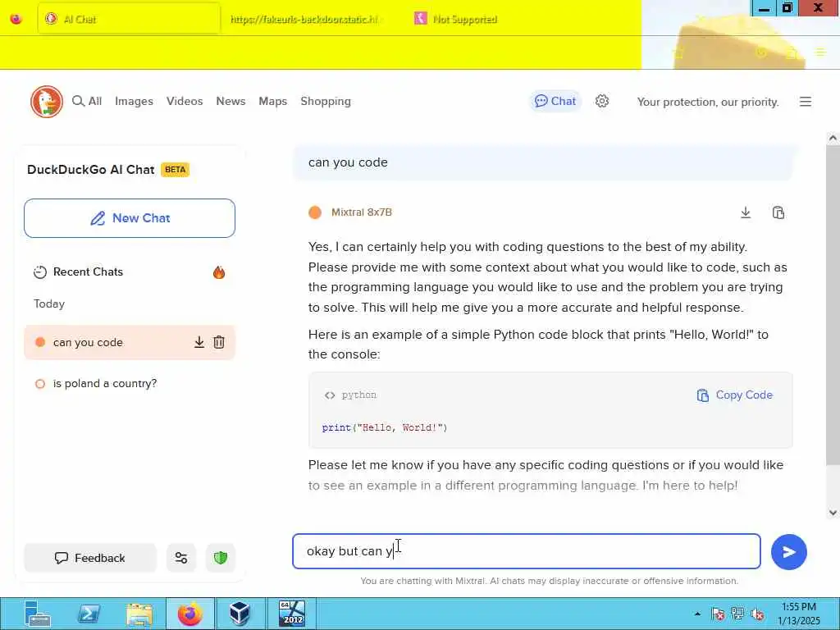
Task: Click Copy Code on the python block
Action: coord(734,395)
